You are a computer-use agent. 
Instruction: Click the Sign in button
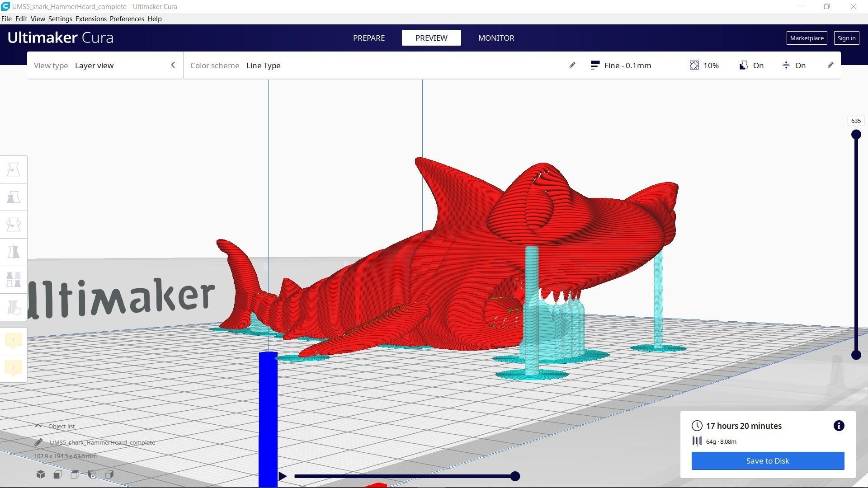tap(846, 38)
